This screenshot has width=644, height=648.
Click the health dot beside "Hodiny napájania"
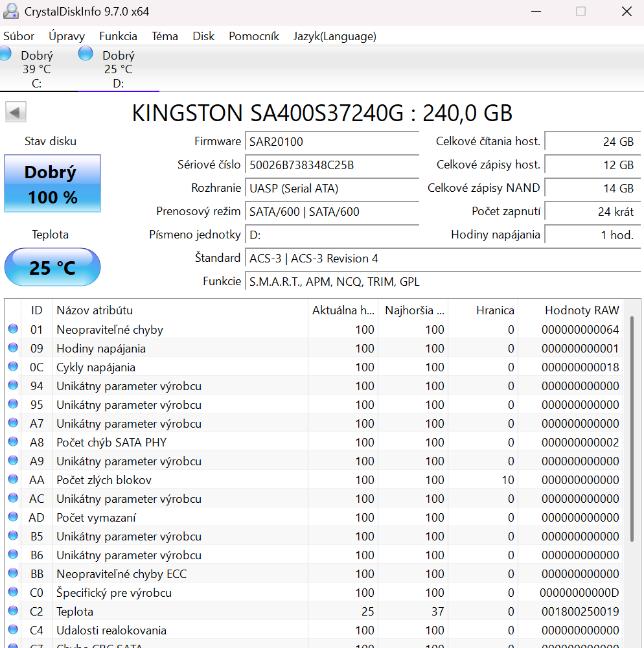point(13,348)
